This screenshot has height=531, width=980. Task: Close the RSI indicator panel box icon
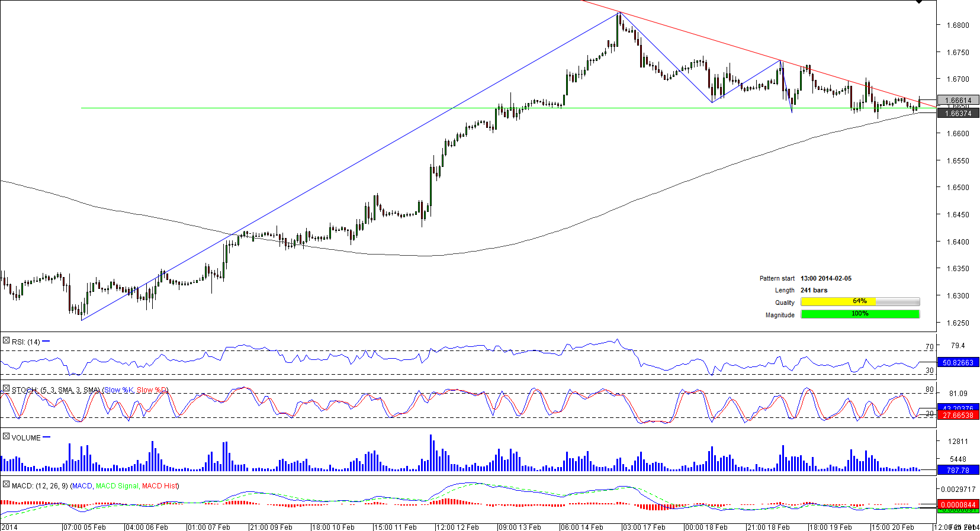pos(6,341)
